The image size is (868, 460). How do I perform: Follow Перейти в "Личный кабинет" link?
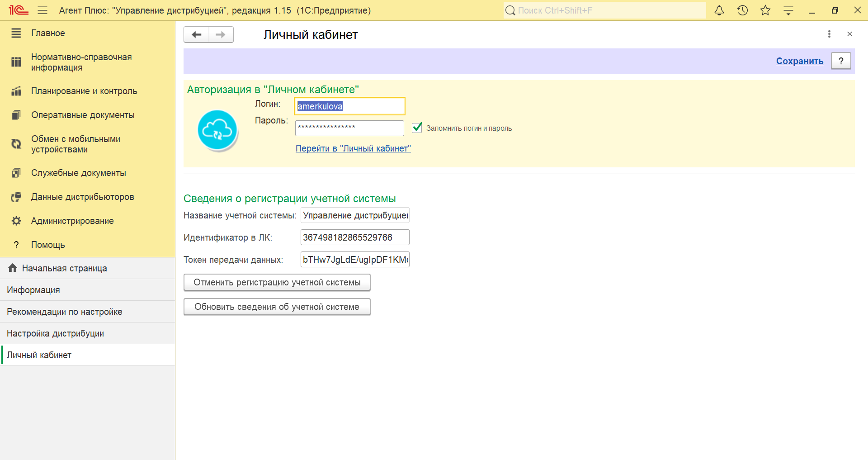[353, 148]
